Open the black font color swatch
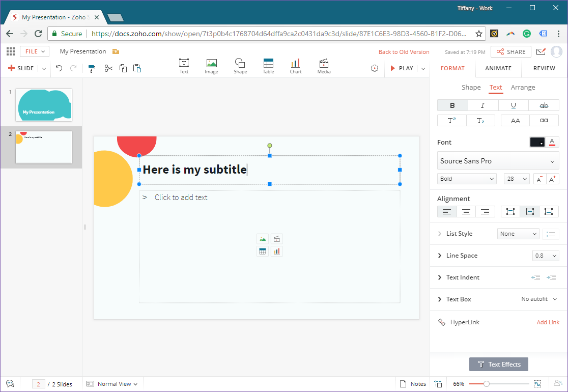The width and height of the screenshot is (568, 392). click(x=537, y=142)
